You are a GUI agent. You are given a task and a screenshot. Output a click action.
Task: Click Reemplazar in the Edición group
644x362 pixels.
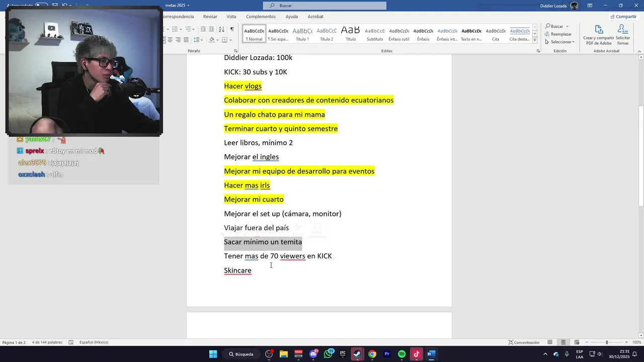tap(558, 34)
